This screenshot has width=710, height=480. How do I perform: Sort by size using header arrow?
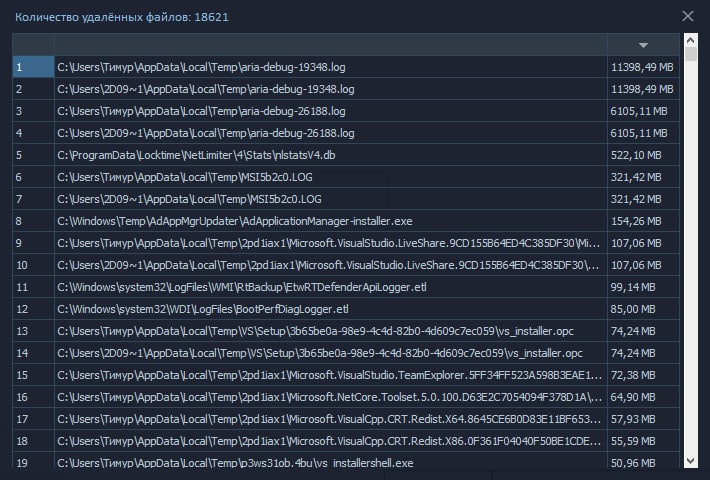(643, 45)
